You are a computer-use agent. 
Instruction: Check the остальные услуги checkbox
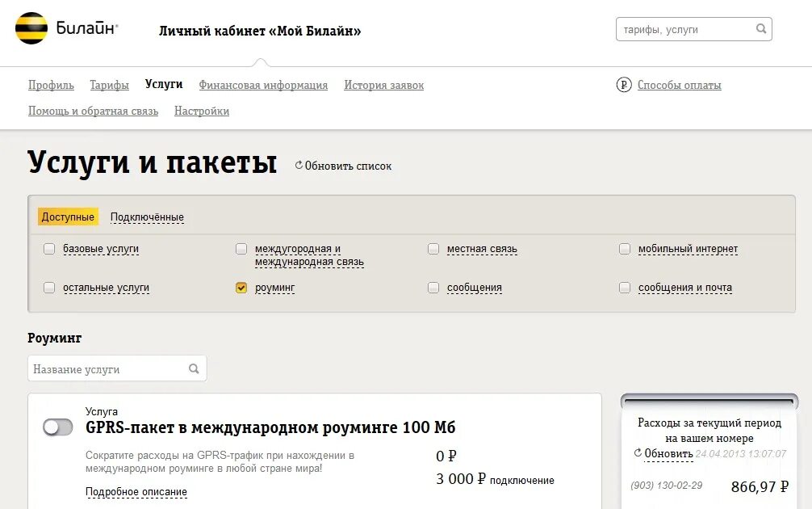point(49,287)
